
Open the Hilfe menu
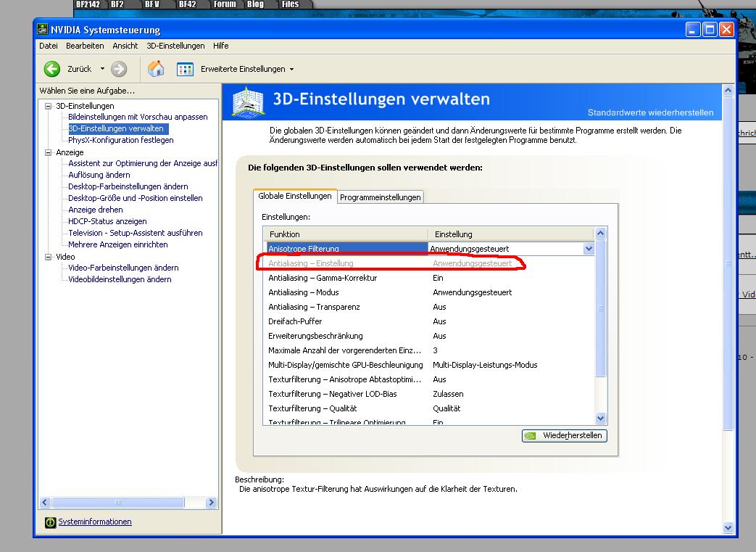221,46
